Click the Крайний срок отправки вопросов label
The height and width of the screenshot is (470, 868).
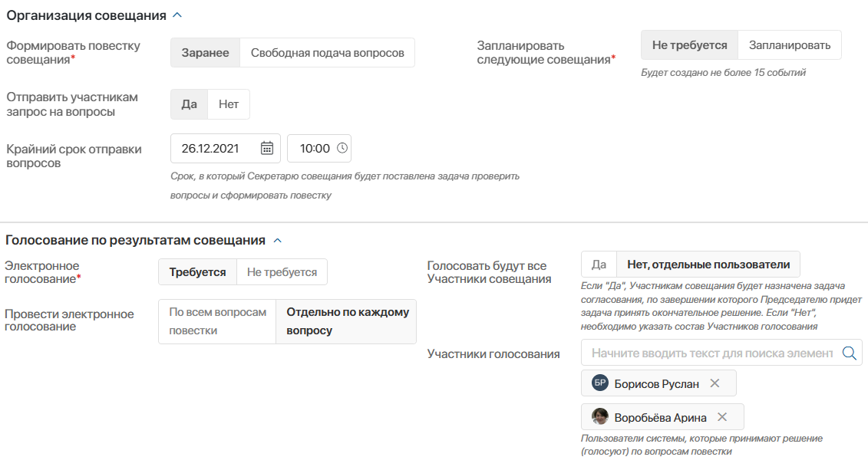pyautogui.click(x=74, y=156)
